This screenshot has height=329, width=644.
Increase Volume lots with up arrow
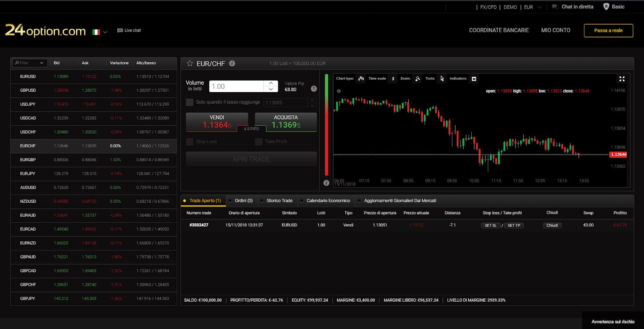click(x=271, y=83)
